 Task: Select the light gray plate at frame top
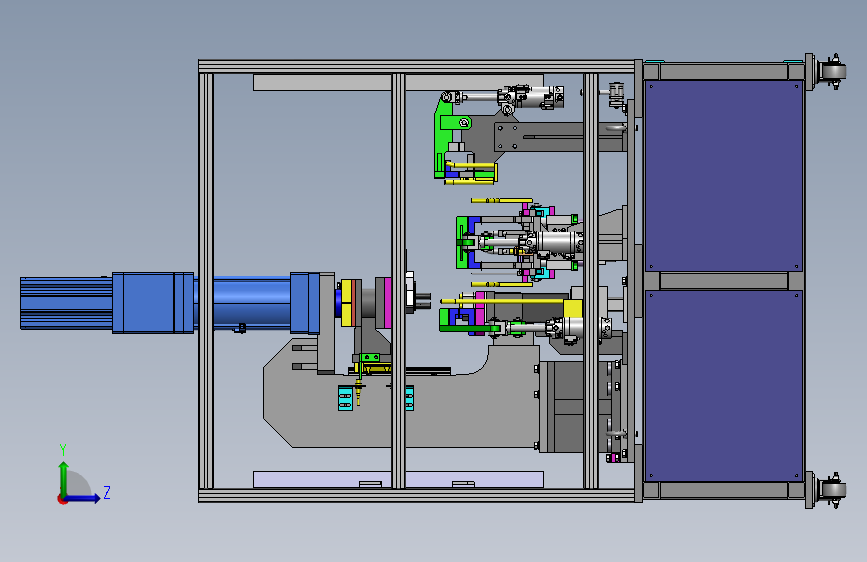click(x=398, y=82)
